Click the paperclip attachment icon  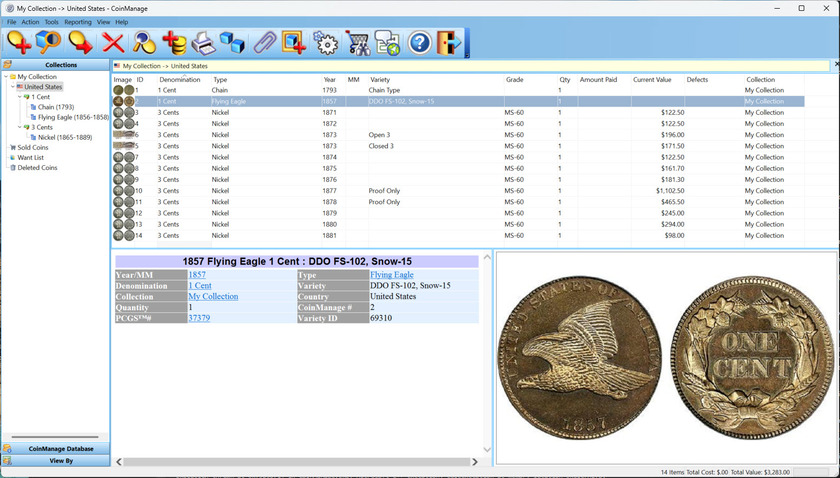pos(264,43)
